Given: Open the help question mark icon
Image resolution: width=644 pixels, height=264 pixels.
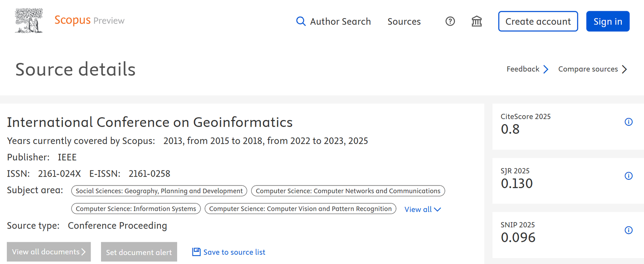Looking at the screenshot, I should [450, 21].
